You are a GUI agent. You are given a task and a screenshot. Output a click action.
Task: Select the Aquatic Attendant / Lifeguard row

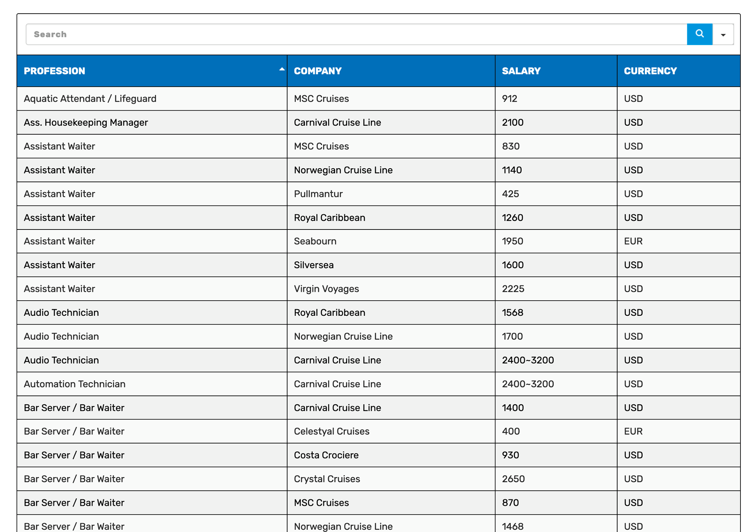378,99
